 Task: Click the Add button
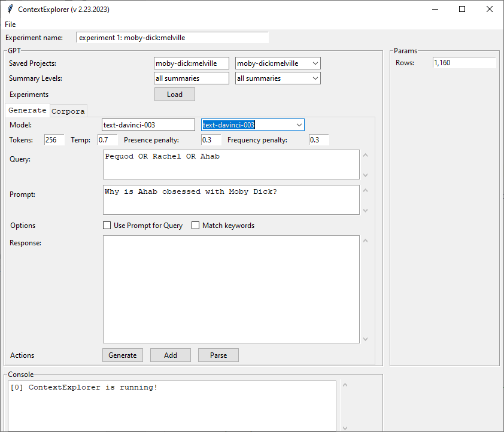[171, 355]
